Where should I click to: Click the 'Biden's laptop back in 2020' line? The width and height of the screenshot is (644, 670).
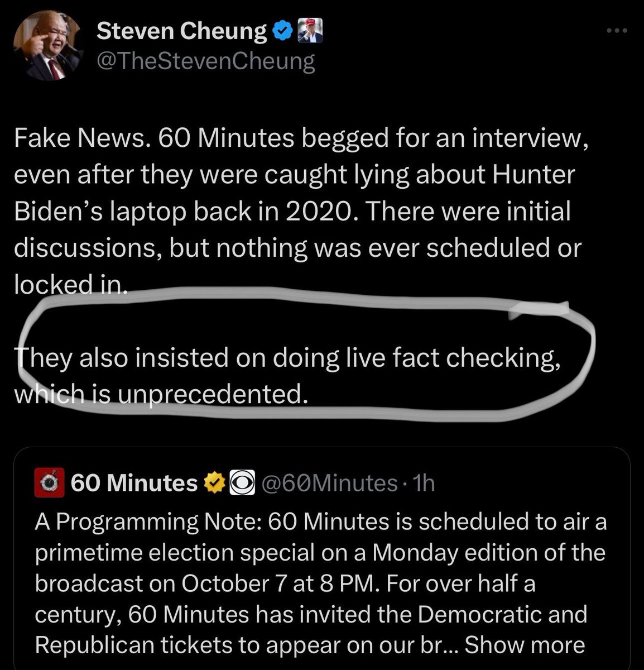[x=292, y=212]
